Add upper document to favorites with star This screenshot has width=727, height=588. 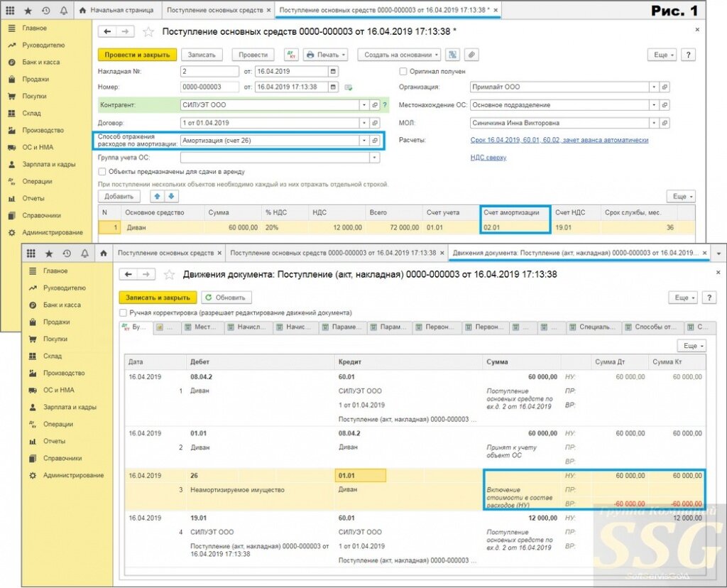(148, 31)
